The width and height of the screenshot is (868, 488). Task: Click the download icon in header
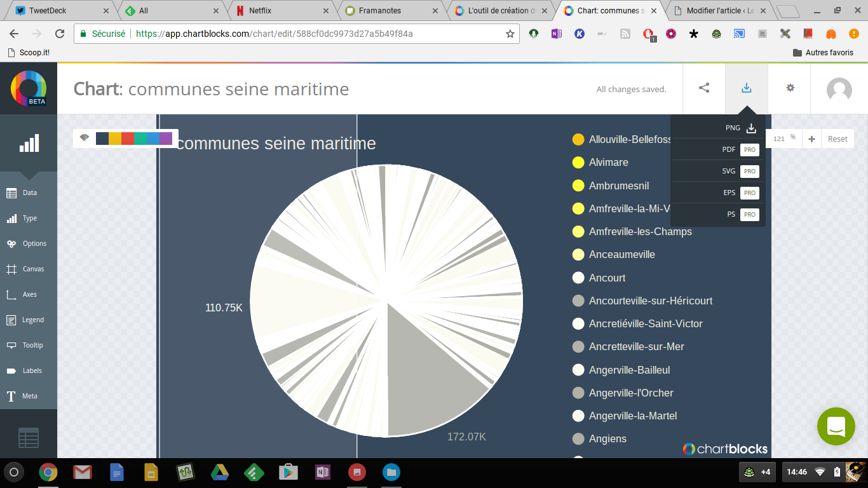747,88
